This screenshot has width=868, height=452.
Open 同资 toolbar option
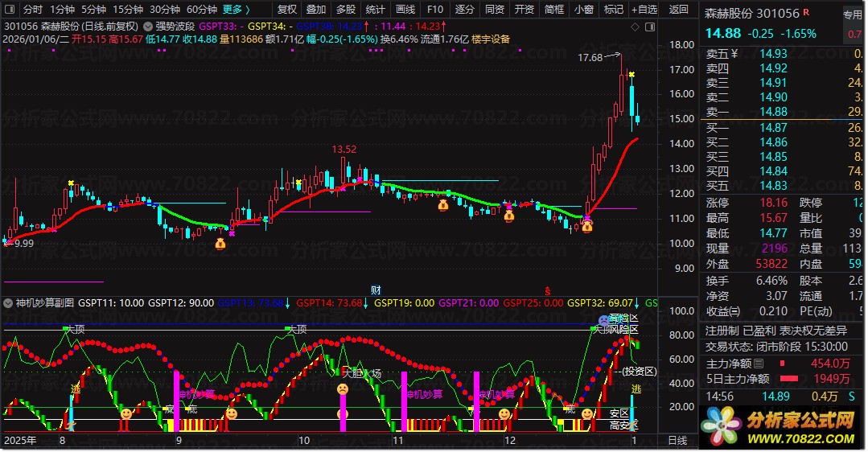pyautogui.click(x=495, y=10)
